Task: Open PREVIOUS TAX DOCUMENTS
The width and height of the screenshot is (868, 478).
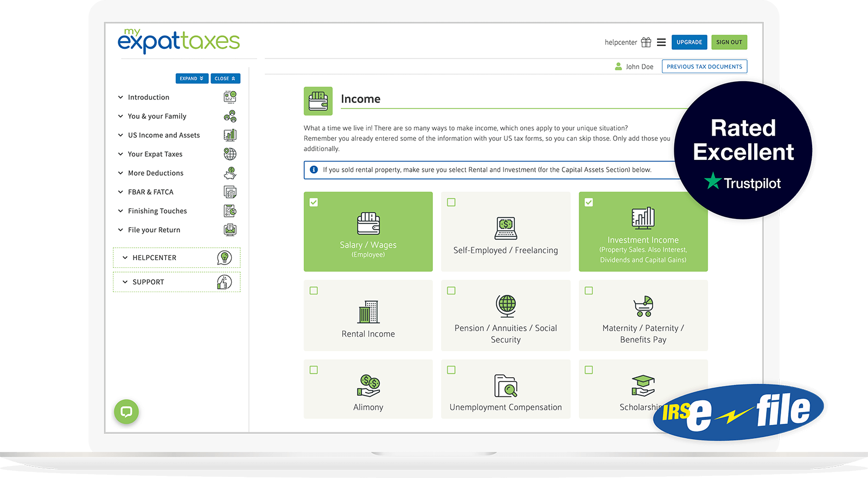Action: pyautogui.click(x=705, y=67)
